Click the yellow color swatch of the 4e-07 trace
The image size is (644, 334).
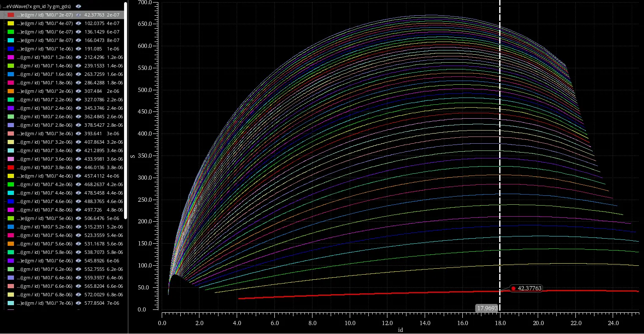[x=11, y=23]
